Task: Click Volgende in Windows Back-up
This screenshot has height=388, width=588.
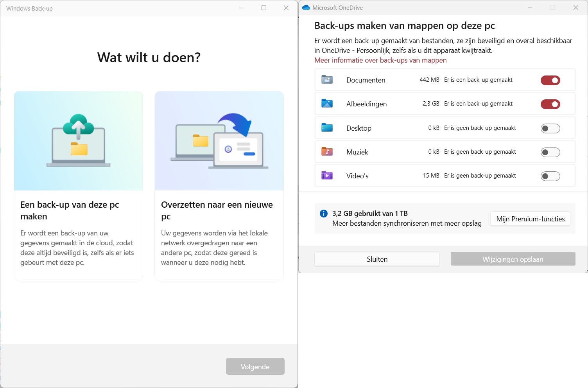Action: (x=255, y=366)
